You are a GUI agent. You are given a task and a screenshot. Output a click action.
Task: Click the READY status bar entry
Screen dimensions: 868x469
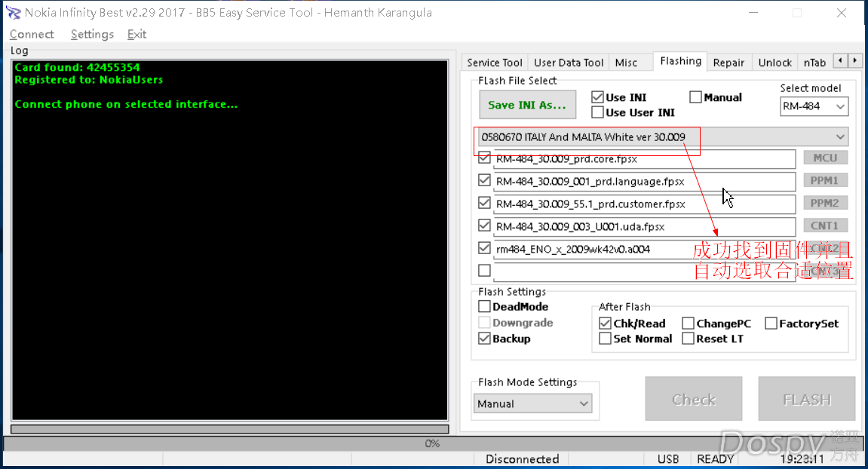[715, 459]
